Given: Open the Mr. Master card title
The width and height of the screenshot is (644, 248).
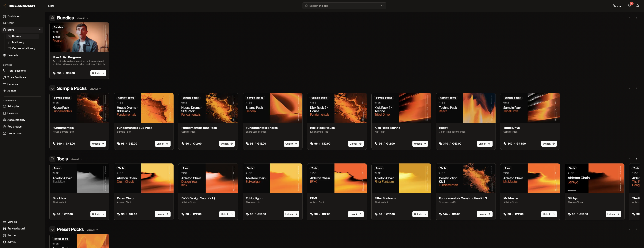Looking at the screenshot, I should point(511,198).
